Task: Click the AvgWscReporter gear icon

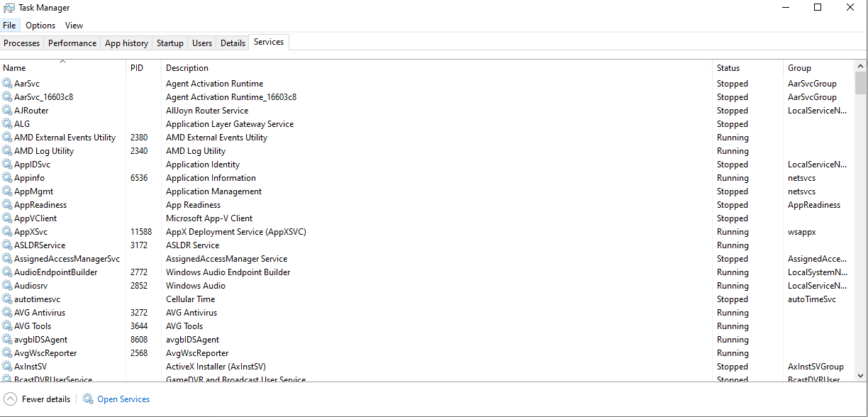Action: pos(7,353)
